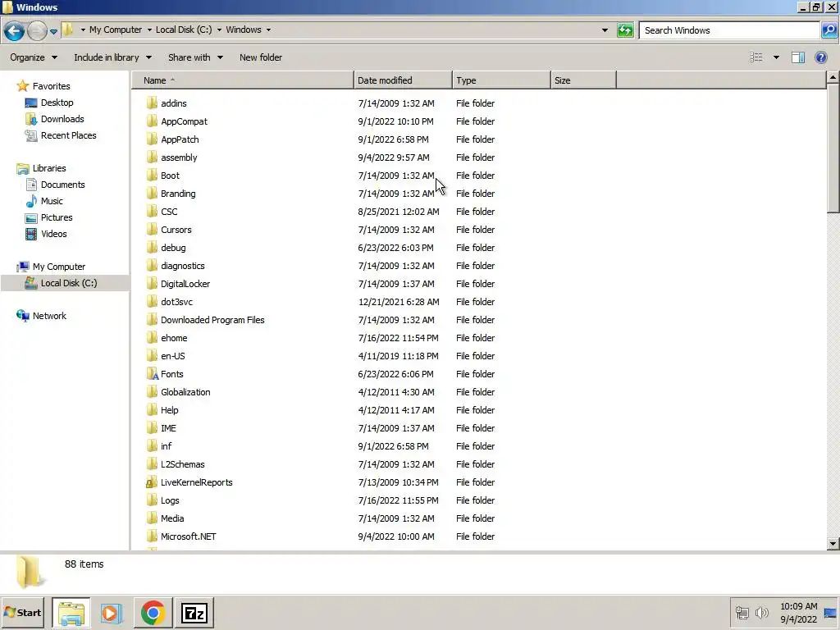
Task: Show the preview pane icon
Action: [798, 57]
